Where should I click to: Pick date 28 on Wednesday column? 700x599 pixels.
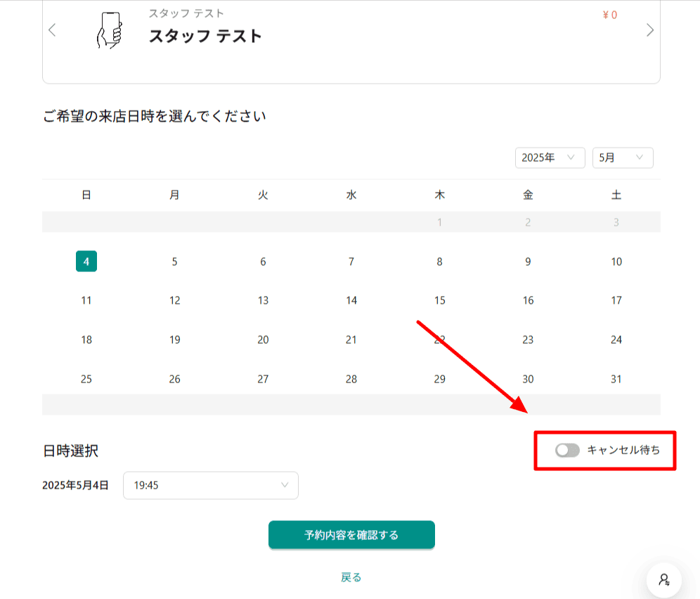pos(351,379)
